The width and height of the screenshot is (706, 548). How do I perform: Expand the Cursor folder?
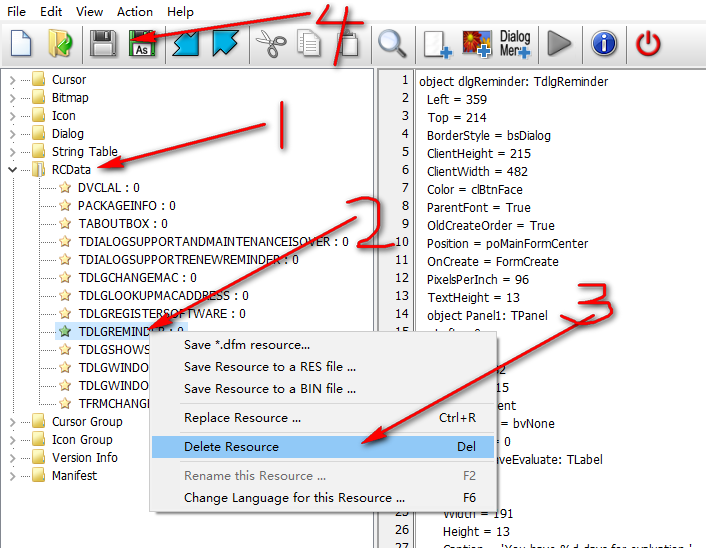pyautogui.click(x=13, y=80)
